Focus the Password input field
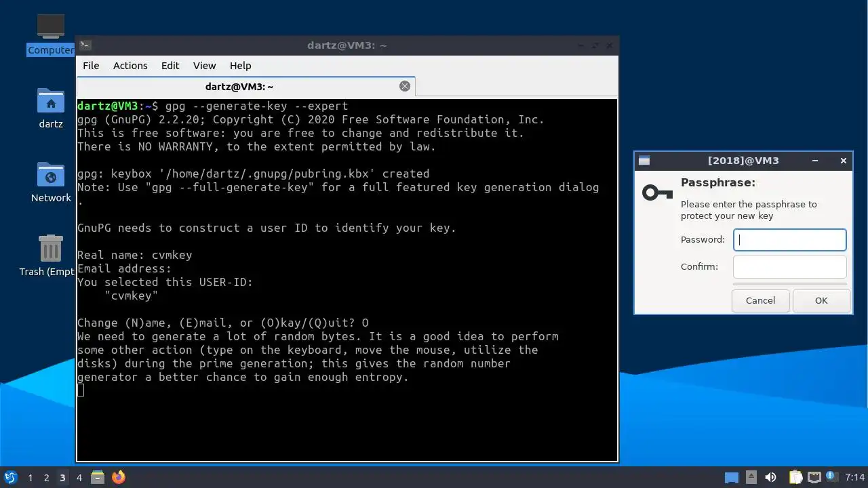868x488 pixels. pos(790,240)
